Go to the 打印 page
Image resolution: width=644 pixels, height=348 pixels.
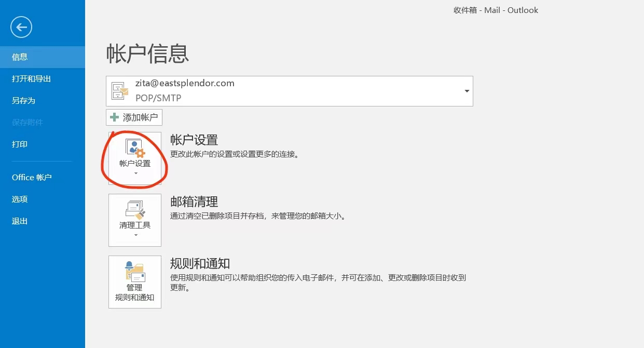(x=20, y=144)
